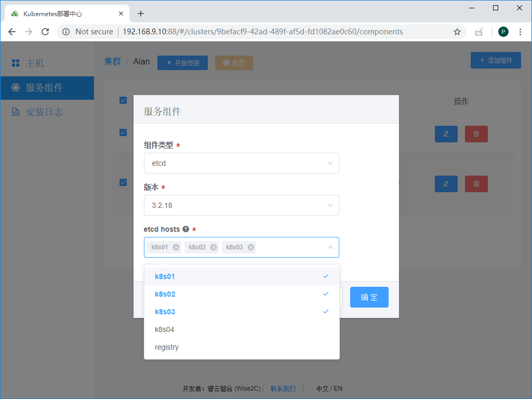Uncheck the first component row checkbox
The image size is (532, 399).
[123, 132]
